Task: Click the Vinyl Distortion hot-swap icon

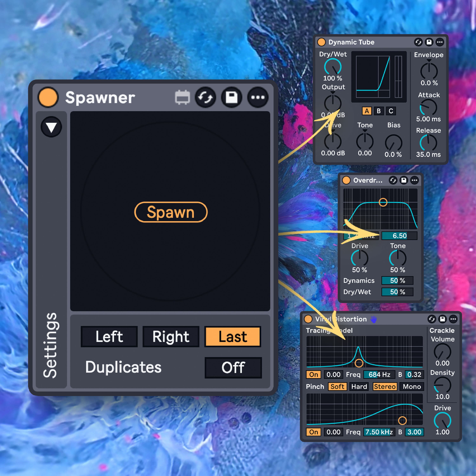Action: (432, 319)
